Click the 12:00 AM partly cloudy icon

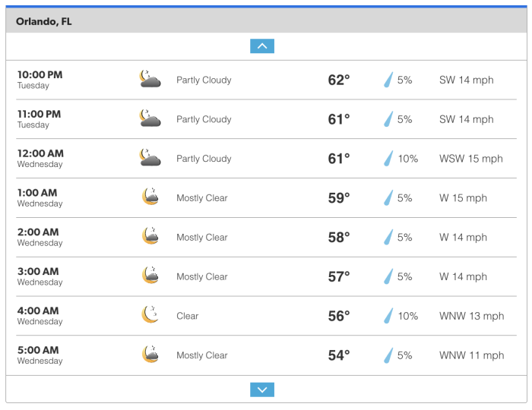click(x=150, y=159)
